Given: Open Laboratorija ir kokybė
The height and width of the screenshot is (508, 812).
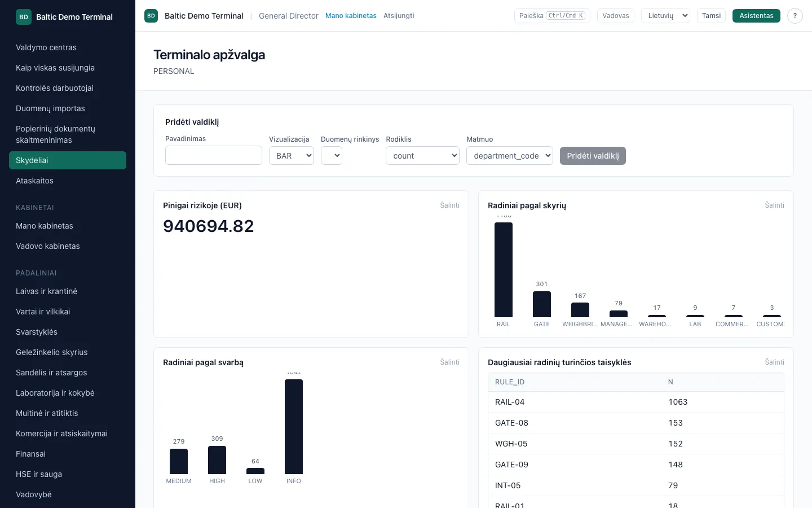Looking at the screenshot, I should (x=68, y=393).
